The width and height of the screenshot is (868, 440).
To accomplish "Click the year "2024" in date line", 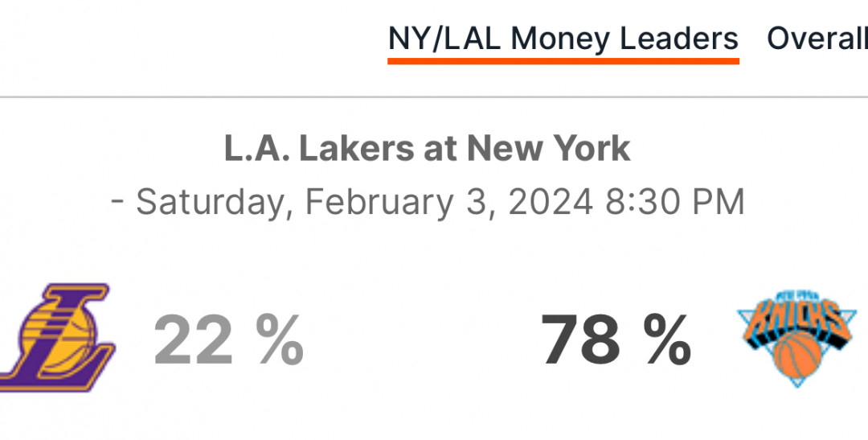I will click(551, 202).
